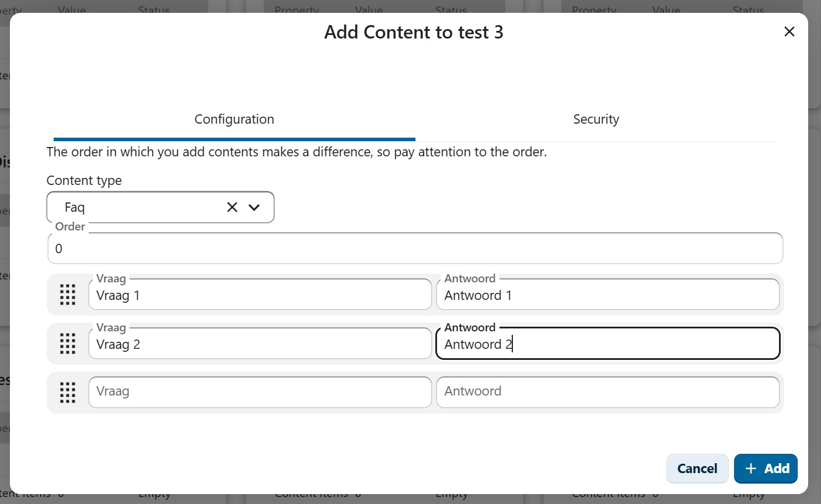Switch to the Security tab
Screen dimensions: 821x504
coord(596,119)
